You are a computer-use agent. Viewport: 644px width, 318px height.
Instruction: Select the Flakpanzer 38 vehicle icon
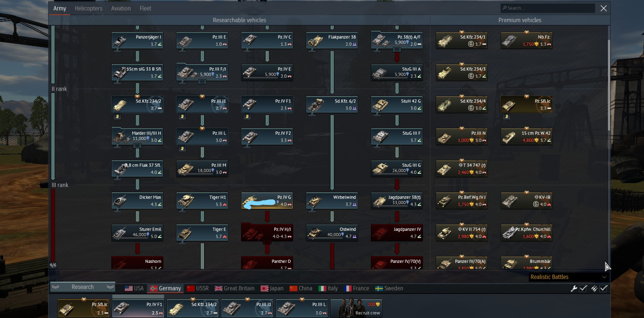click(x=332, y=40)
